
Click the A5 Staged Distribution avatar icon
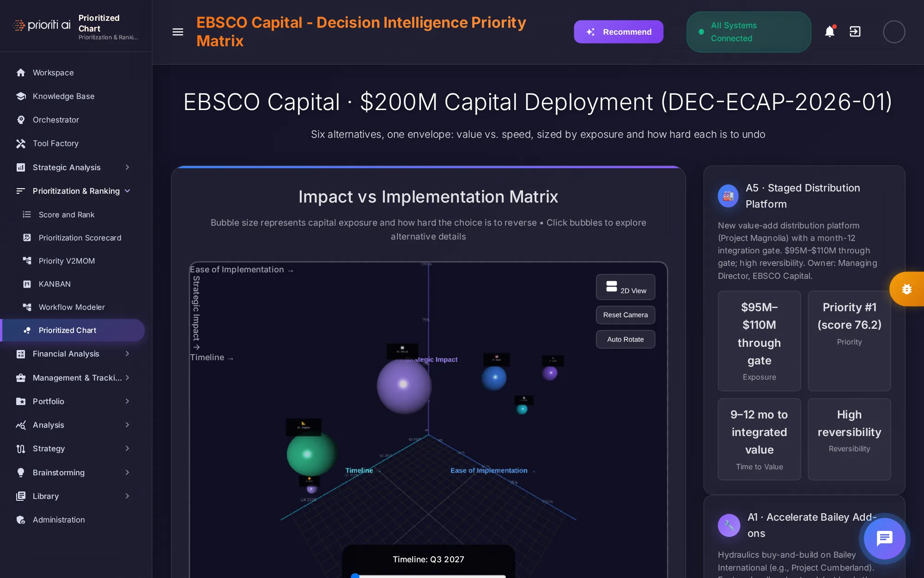(728, 196)
